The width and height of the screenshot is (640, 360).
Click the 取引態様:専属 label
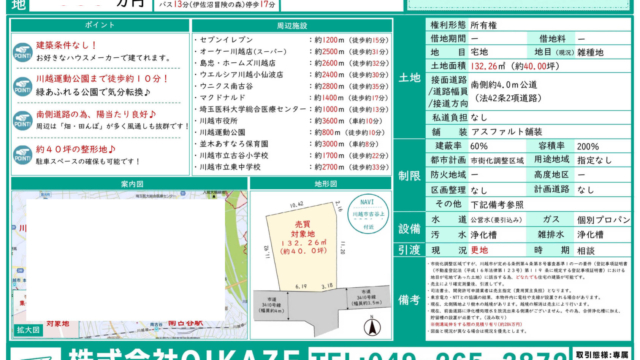point(602,355)
